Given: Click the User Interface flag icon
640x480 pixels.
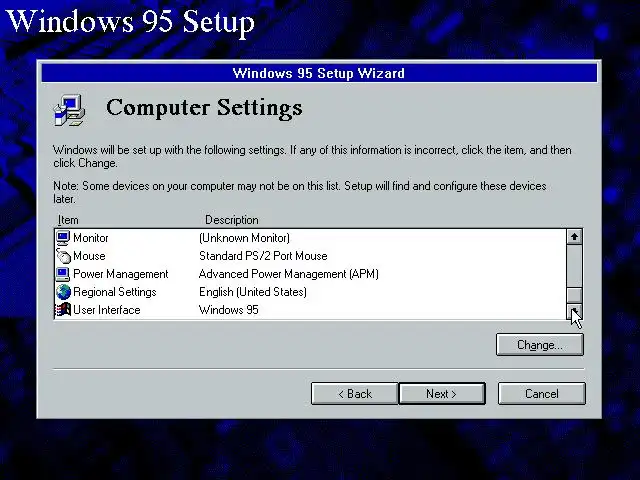Looking at the screenshot, I should coord(63,310).
